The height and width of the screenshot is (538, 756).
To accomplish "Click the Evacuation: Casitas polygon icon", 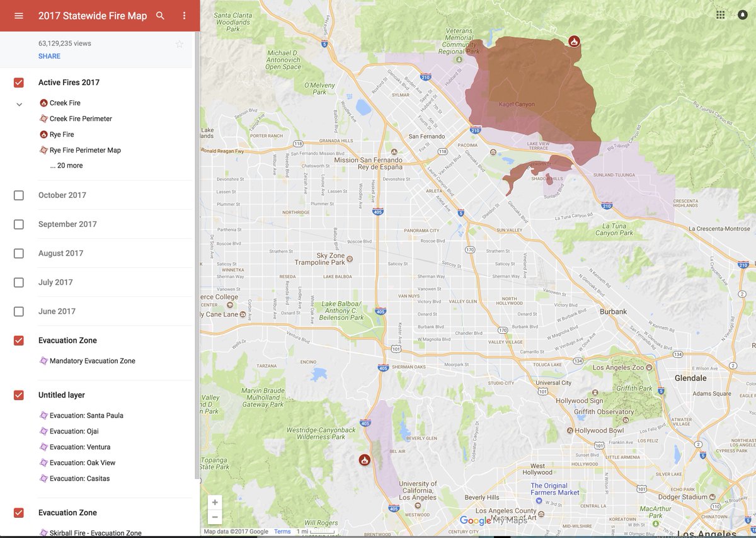I will pos(43,479).
